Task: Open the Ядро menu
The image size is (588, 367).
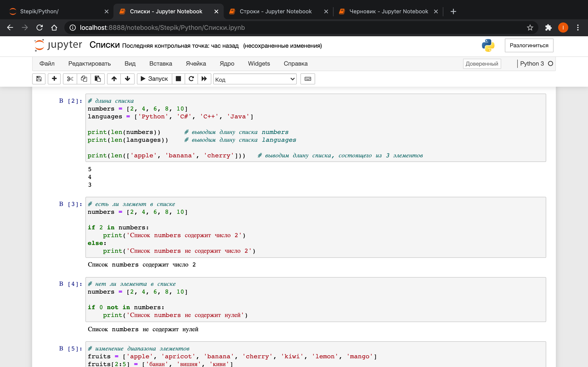Action: [x=227, y=64]
